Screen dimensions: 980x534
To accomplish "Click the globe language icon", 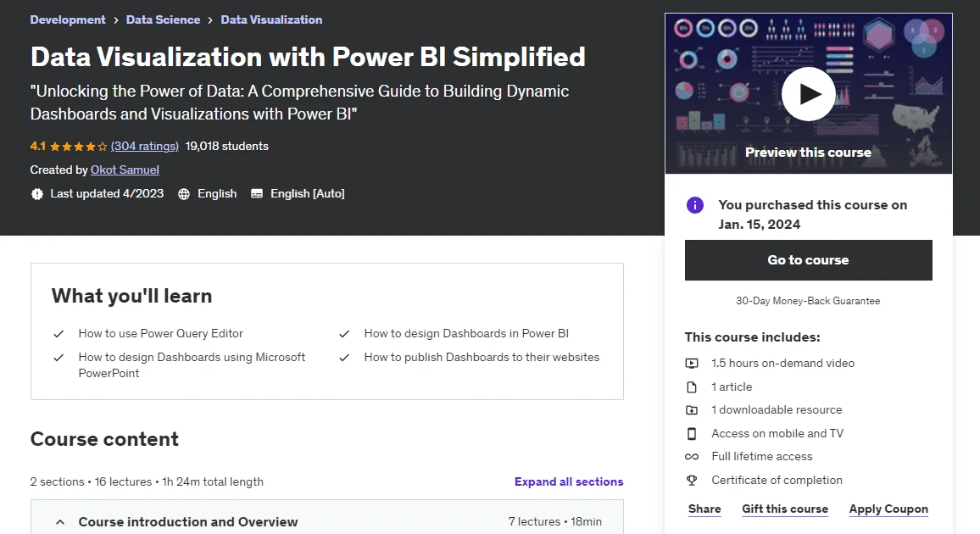I will 184,193.
